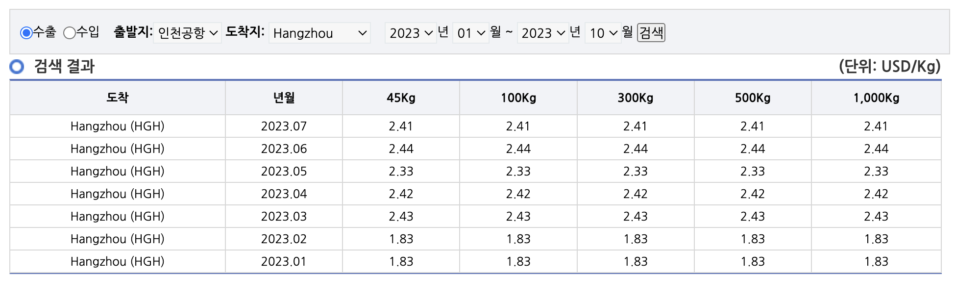Click the 도착 column header
980x301 pixels.
tap(118, 98)
